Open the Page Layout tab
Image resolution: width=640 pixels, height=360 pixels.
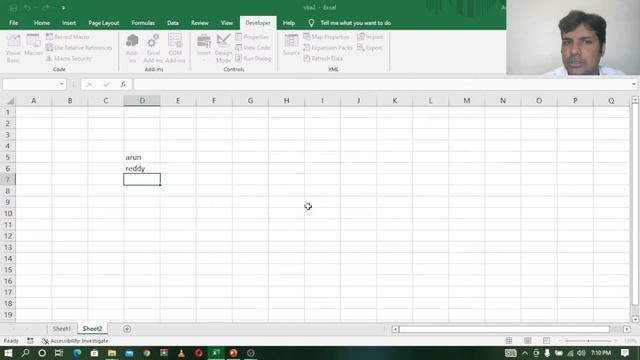pos(104,23)
